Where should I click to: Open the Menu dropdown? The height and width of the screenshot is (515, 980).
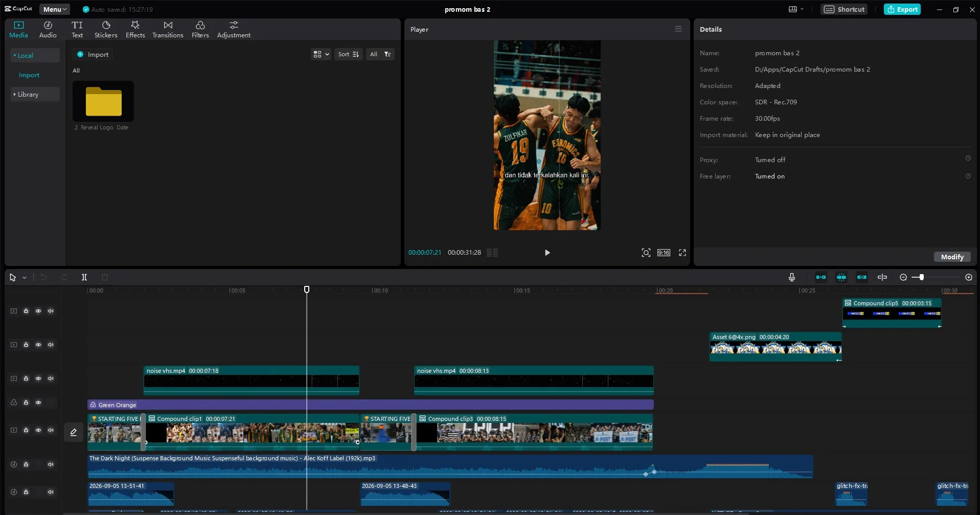point(55,9)
